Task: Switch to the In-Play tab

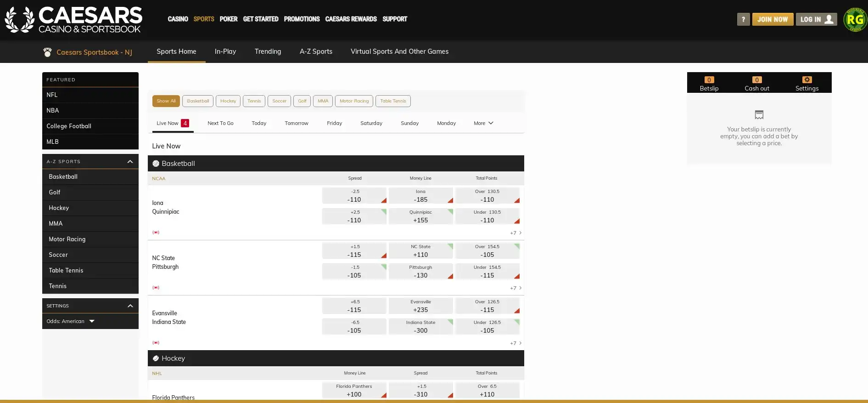Action: (225, 51)
